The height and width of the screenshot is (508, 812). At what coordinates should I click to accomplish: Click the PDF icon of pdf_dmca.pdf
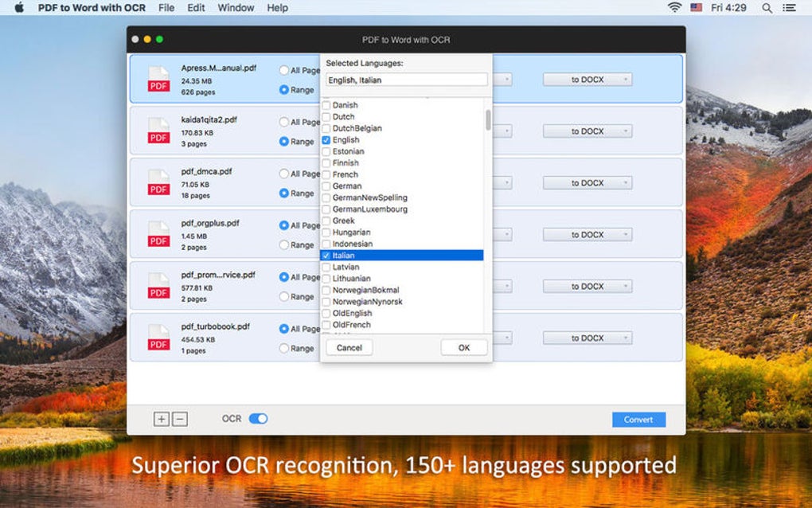click(x=158, y=183)
